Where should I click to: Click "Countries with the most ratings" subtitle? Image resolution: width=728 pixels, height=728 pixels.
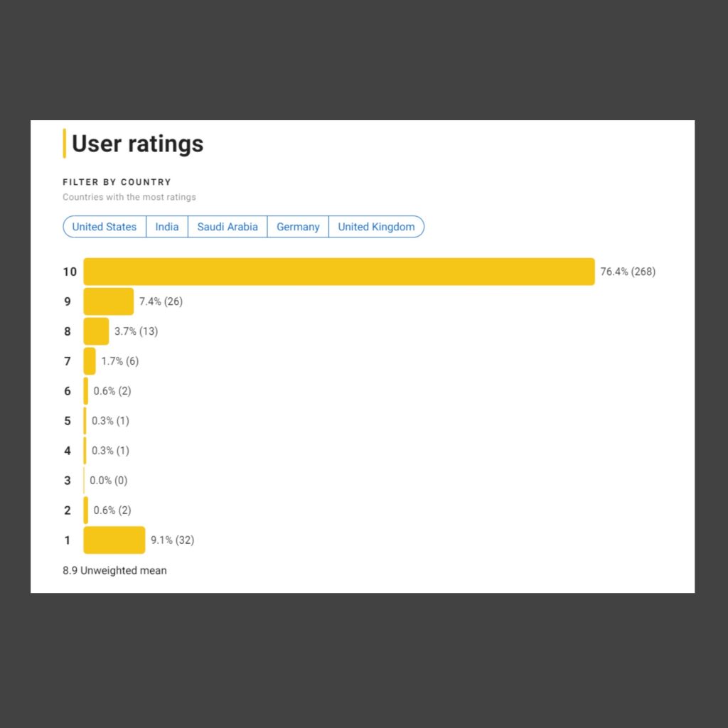(129, 197)
